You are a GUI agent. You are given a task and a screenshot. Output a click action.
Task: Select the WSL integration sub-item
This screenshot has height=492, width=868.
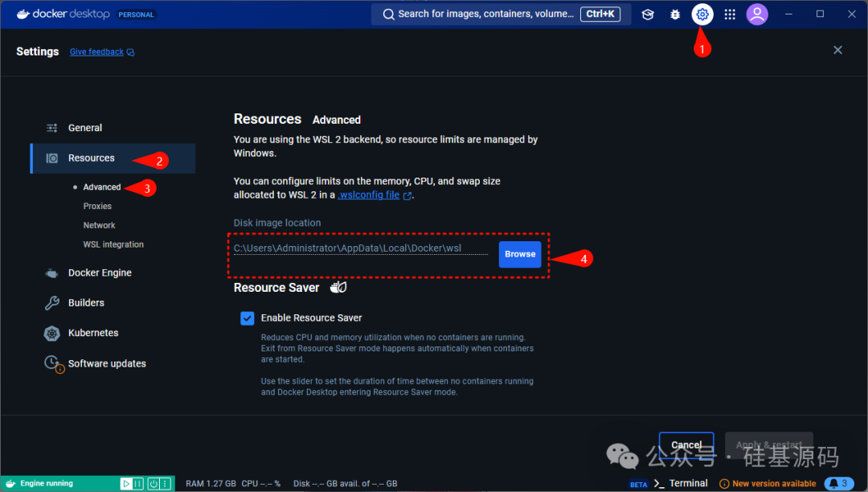(113, 244)
